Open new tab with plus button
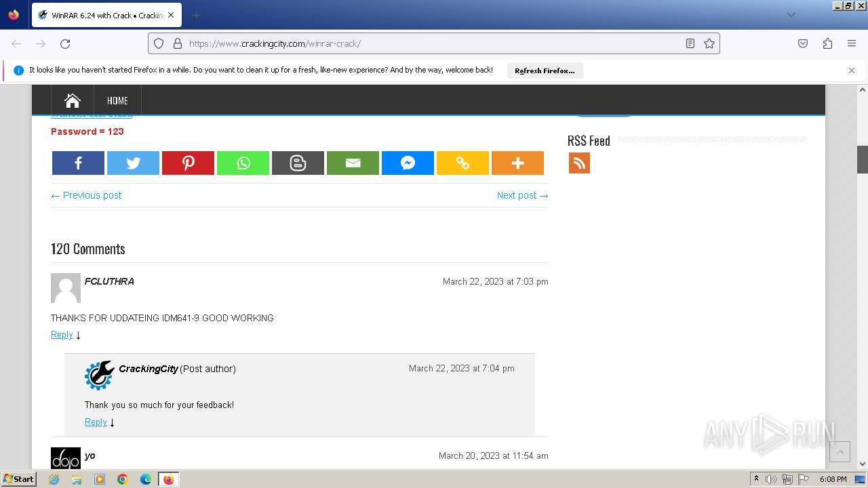The image size is (868, 488). tap(196, 15)
